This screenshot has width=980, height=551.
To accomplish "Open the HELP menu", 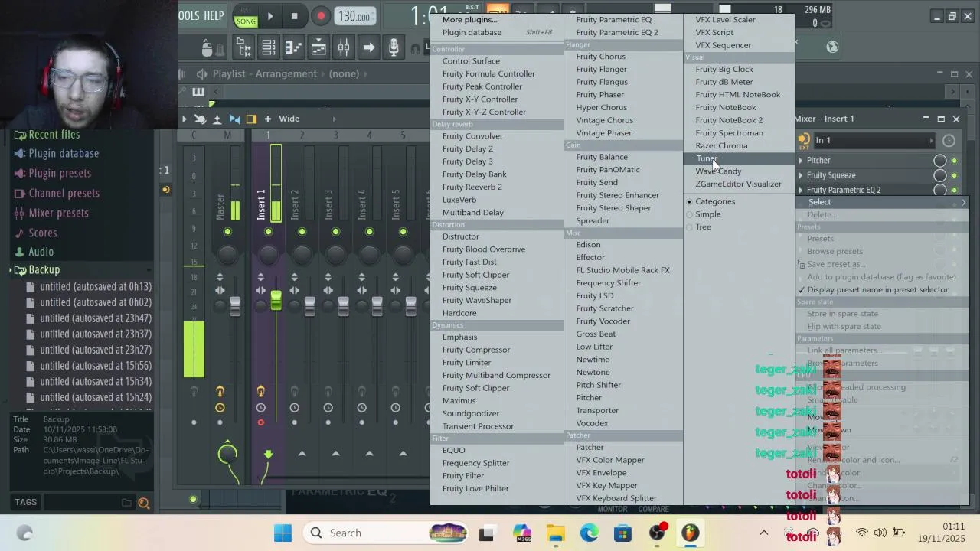I will click(214, 16).
